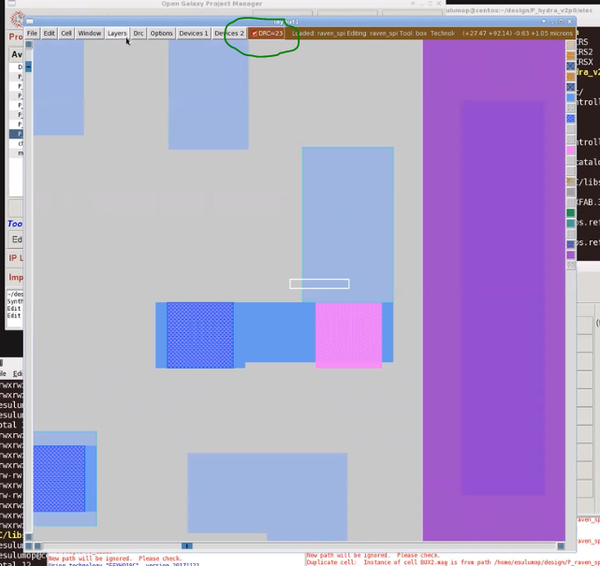Select the beige layer swatch in palette
This screenshot has width=600, height=566.
[x=571, y=45]
